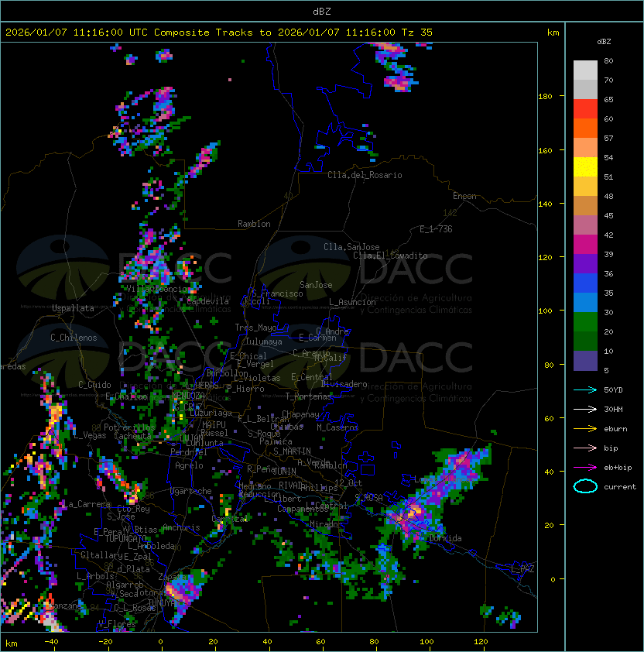Select the Agrelo map label
Screen dimensions: 644x652
[189, 465]
